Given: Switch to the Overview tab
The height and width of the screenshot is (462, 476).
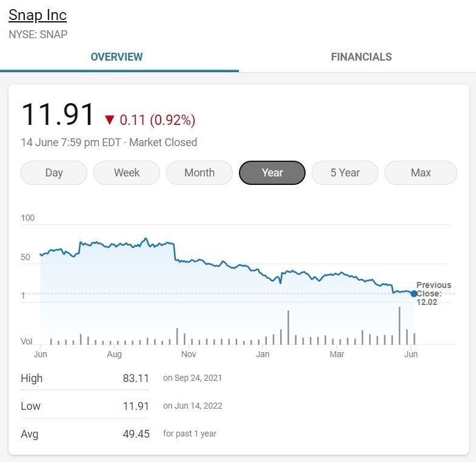Looking at the screenshot, I should 116,57.
